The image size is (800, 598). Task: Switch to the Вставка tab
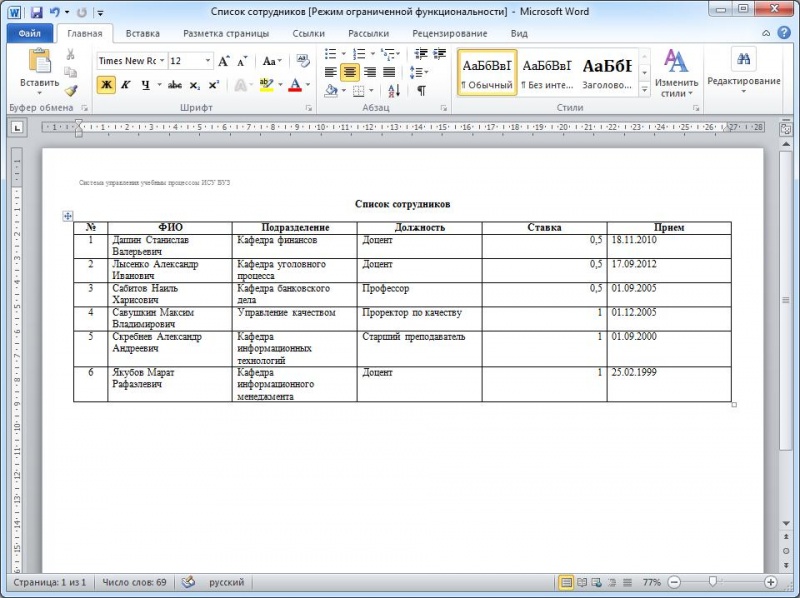click(x=142, y=34)
